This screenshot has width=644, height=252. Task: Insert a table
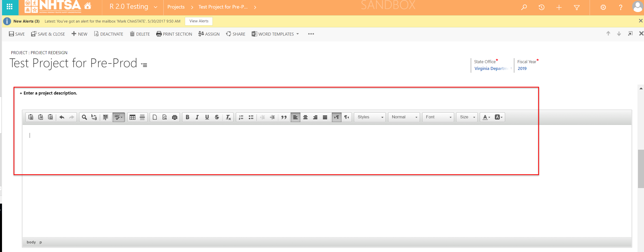133,117
